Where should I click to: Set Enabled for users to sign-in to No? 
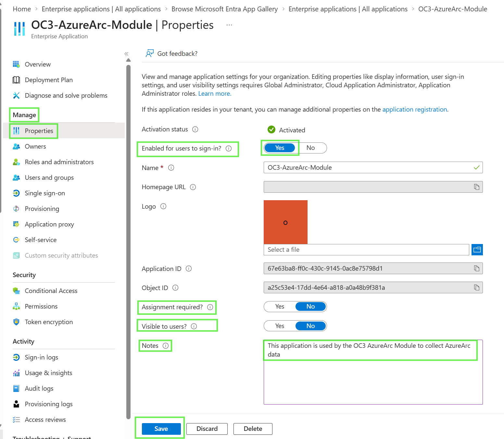(310, 148)
